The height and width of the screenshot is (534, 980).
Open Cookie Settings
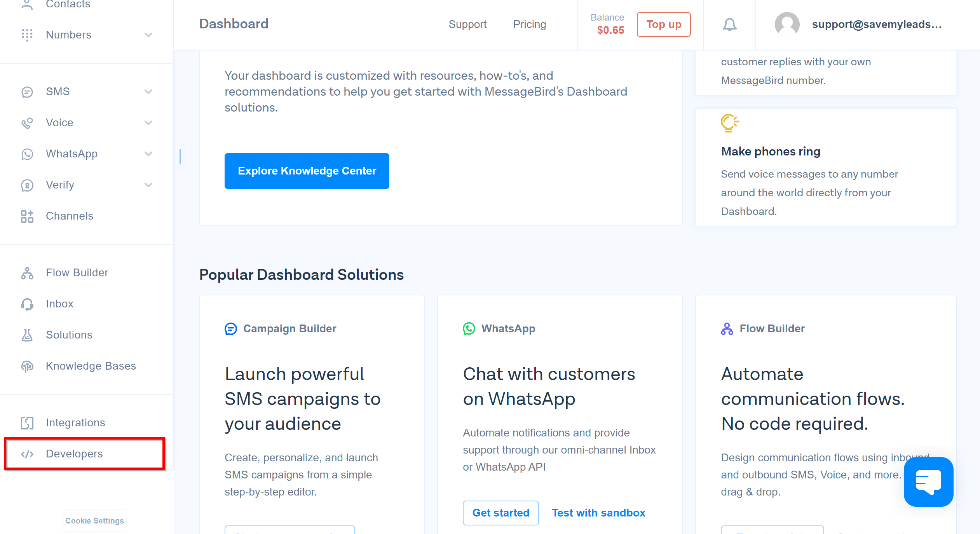(x=94, y=521)
